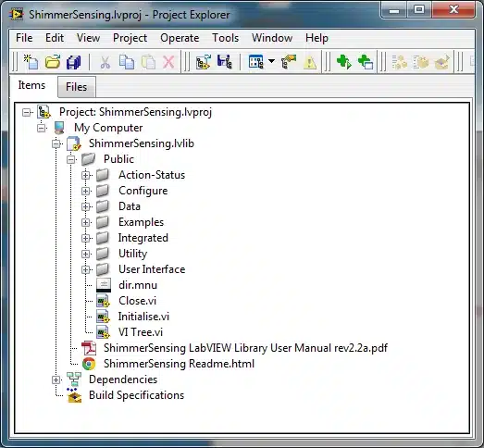Click the Save Project toolbar icon
This screenshot has width=484, height=448.
(x=224, y=62)
